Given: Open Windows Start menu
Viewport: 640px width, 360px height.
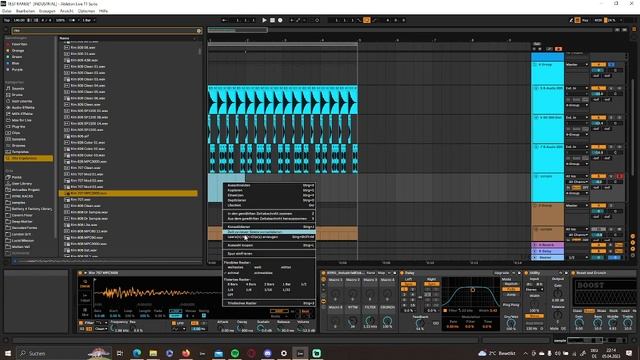Looking at the screenshot, I should coord(8,353).
